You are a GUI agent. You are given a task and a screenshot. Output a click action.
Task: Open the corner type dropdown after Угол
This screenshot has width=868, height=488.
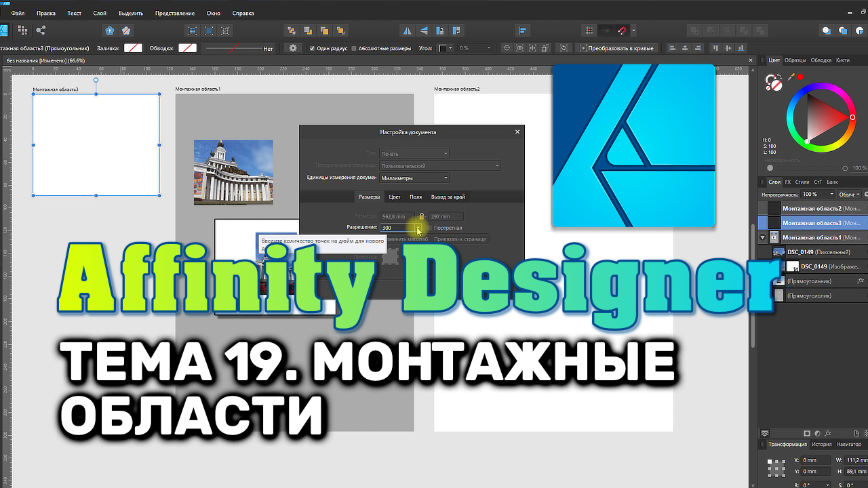tap(446, 48)
